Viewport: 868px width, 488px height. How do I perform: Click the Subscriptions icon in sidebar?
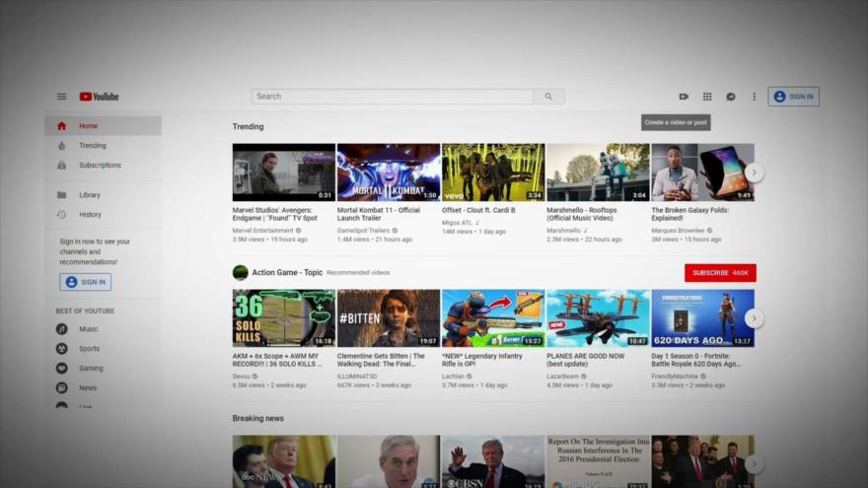coord(61,165)
